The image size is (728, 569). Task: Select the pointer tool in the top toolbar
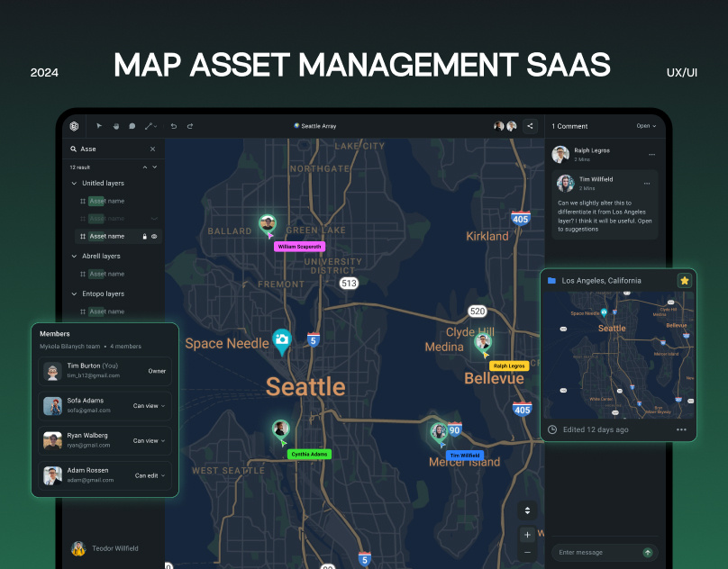[99, 126]
